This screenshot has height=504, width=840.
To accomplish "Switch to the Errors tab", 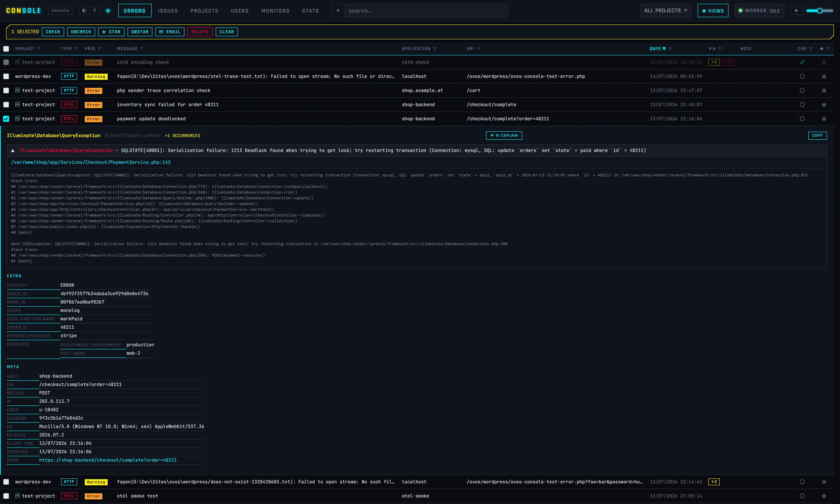I will pos(135,10).
